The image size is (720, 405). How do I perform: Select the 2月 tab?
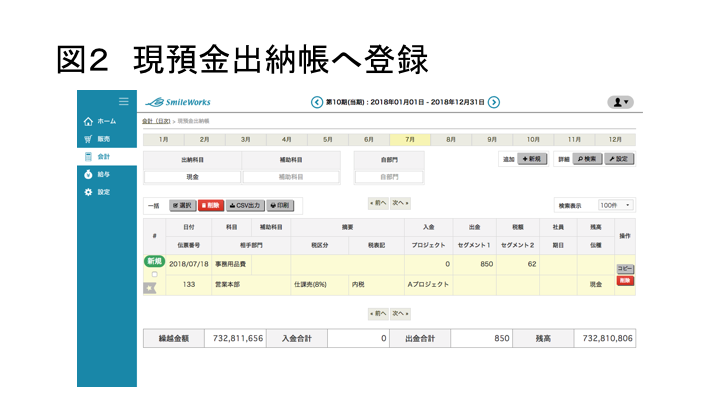coord(204,140)
